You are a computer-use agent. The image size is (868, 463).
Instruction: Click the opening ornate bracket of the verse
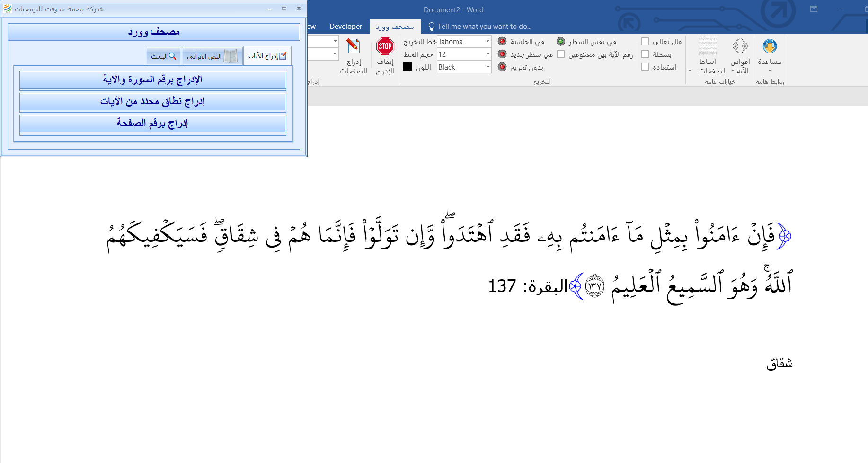pyautogui.click(x=785, y=236)
